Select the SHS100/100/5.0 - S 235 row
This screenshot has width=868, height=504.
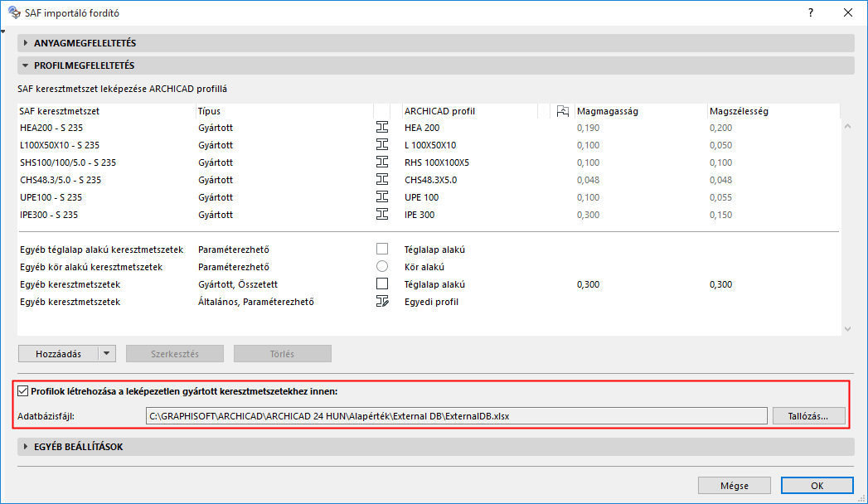click(x=429, y=162)
